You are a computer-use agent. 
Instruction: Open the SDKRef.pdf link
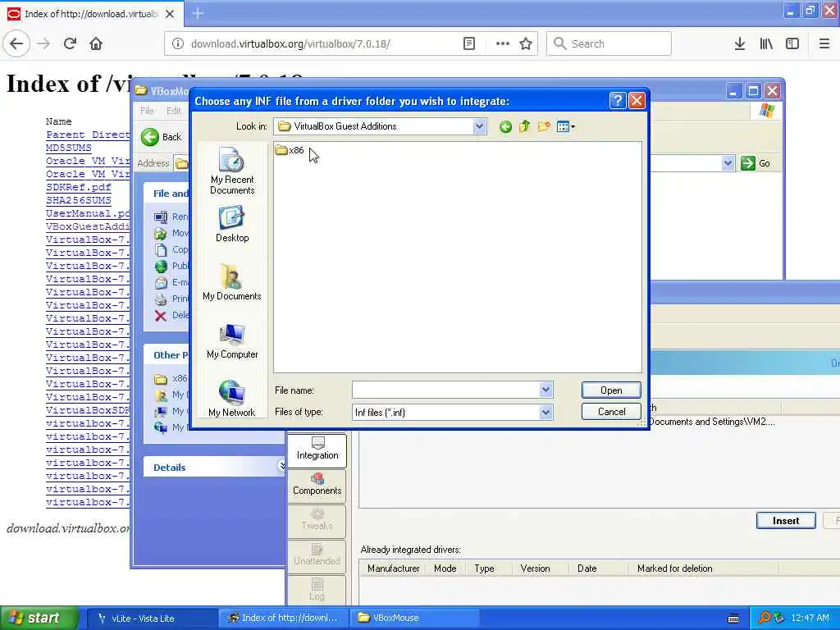click(78, 187)
